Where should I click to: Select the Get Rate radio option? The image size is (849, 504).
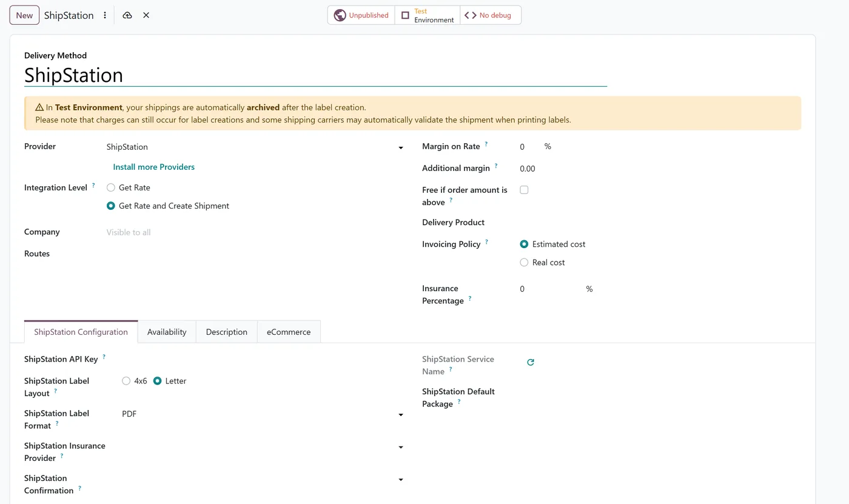coord(111,188)
